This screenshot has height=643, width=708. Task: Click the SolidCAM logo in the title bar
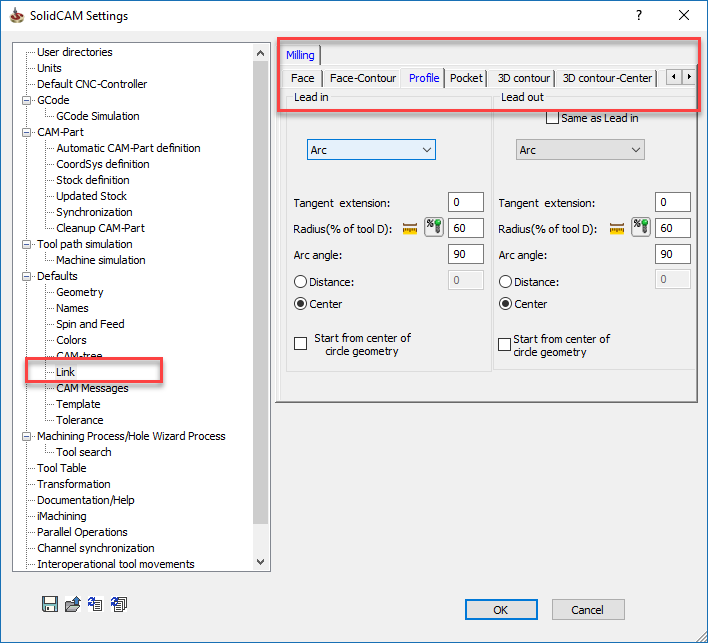(17, 15)
